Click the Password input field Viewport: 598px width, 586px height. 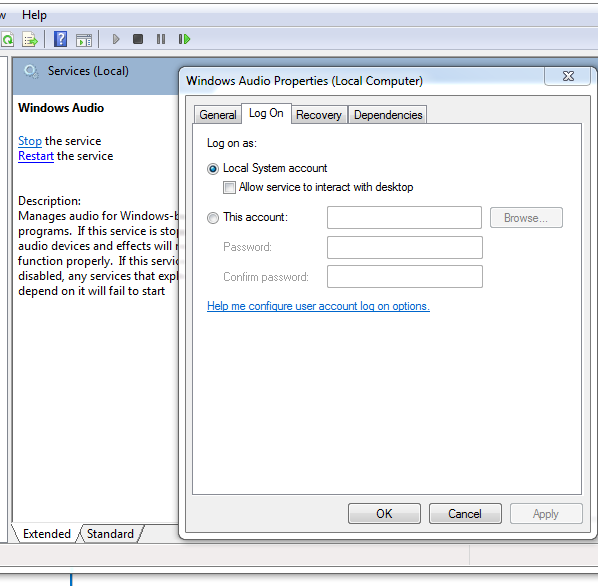405,247
